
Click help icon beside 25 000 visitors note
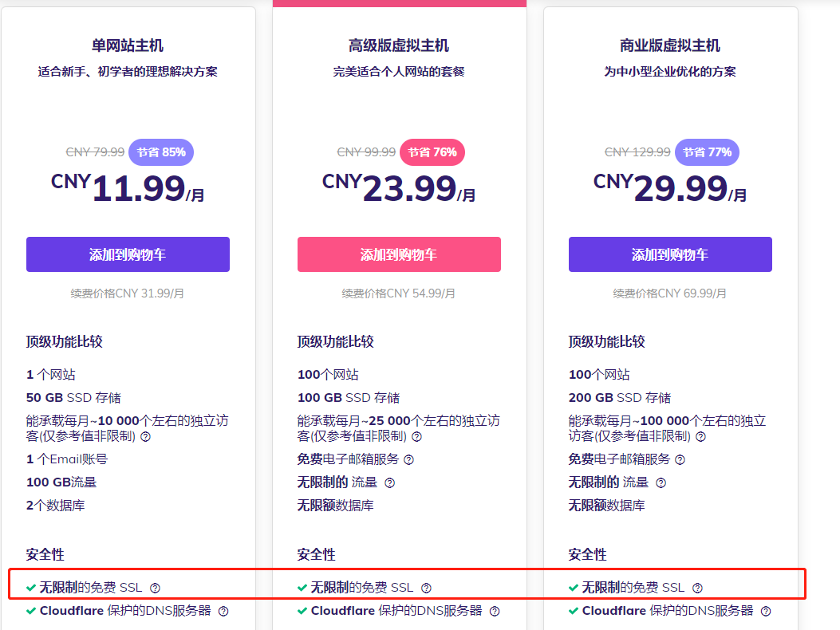[417, 437]
